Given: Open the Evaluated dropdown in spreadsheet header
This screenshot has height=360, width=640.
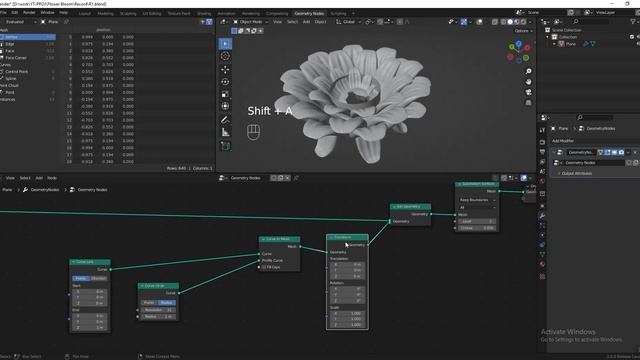Looking at the screenshot, I should 19,22.
